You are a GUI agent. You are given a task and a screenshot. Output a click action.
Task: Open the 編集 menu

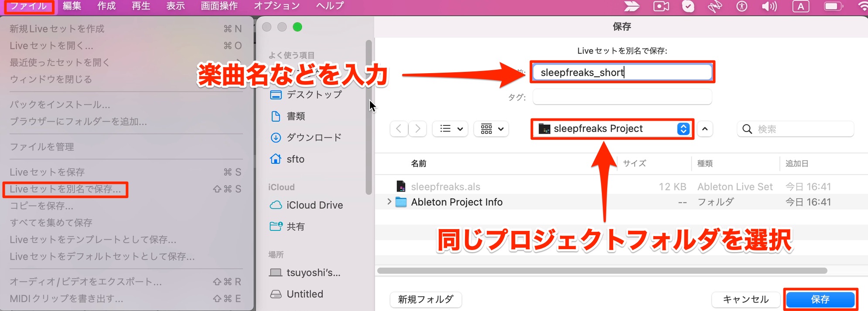72,6
